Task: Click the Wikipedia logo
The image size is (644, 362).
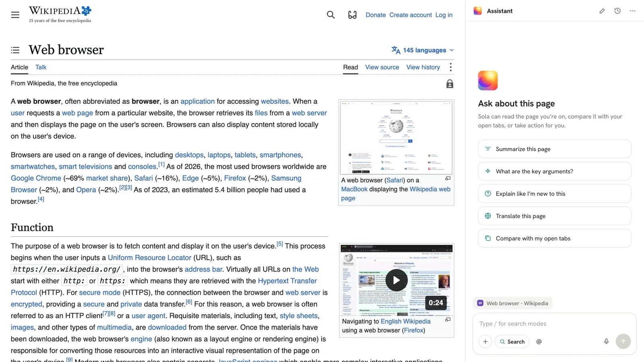Action: pyautogui.click(x=60, y=14)
